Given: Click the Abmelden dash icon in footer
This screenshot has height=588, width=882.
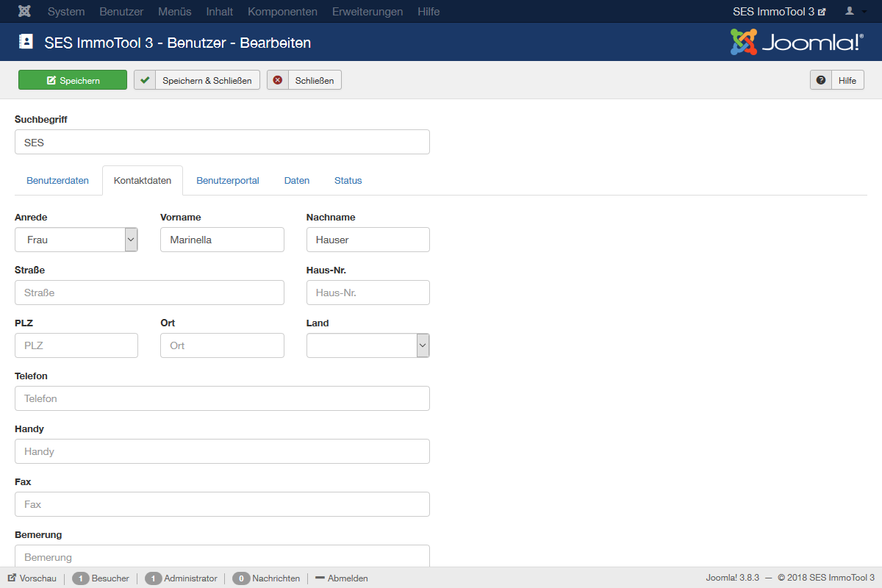Looking at the screenshot, I should pyautogui.click(x=320, y=578).
